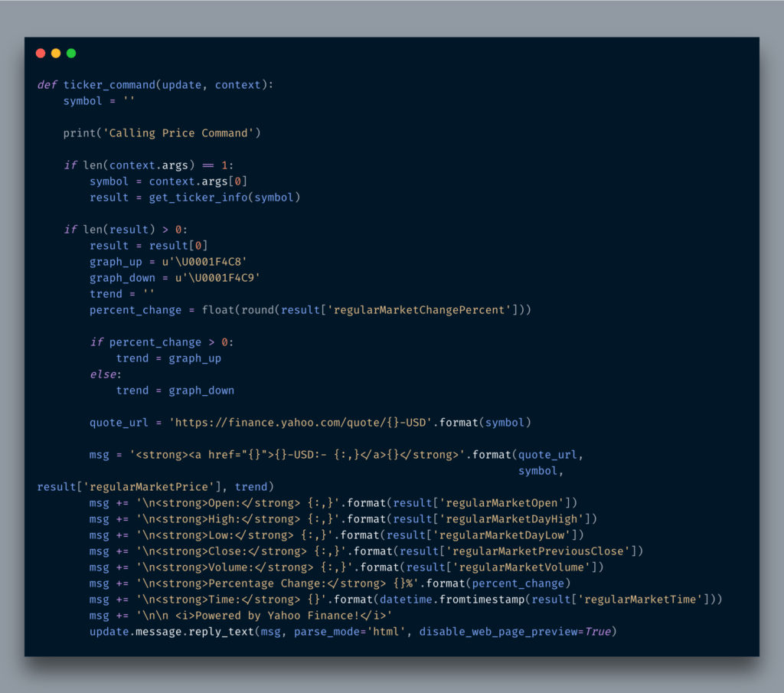Click the msg 'Time:' fromtimestamp line

[x=406, y=600]
